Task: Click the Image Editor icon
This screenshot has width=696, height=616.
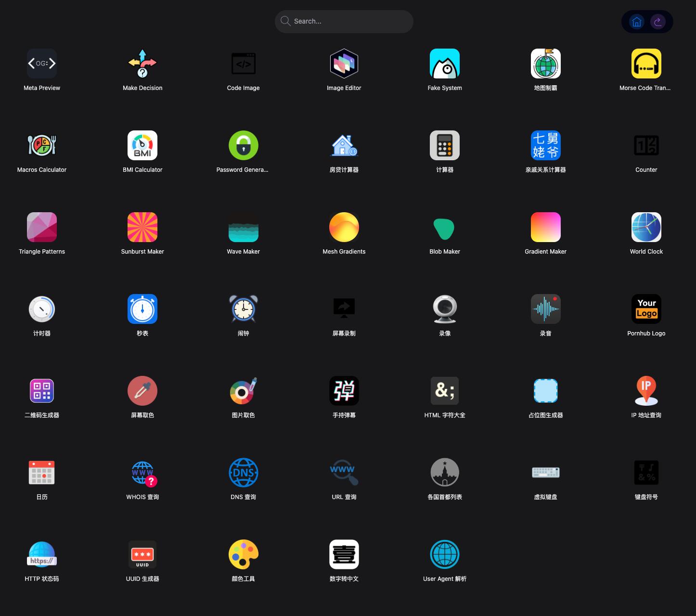Action: 344,64
